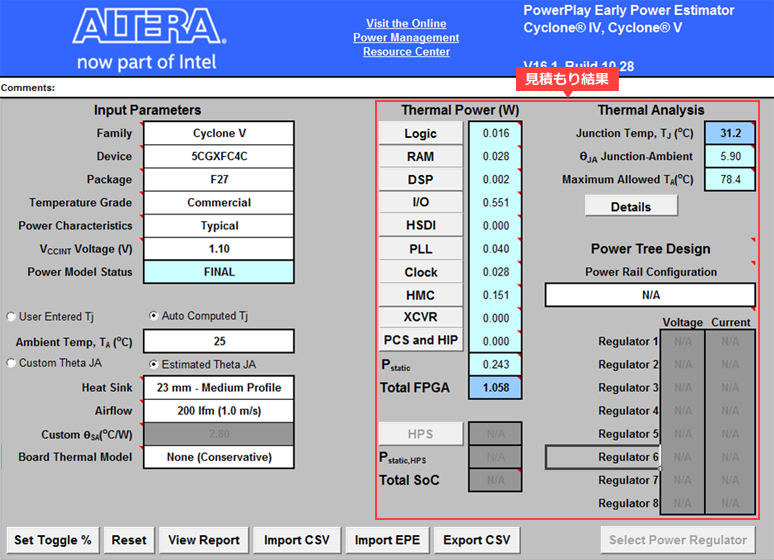
Task: Open the DSP power section
Action: coord(421,180)
